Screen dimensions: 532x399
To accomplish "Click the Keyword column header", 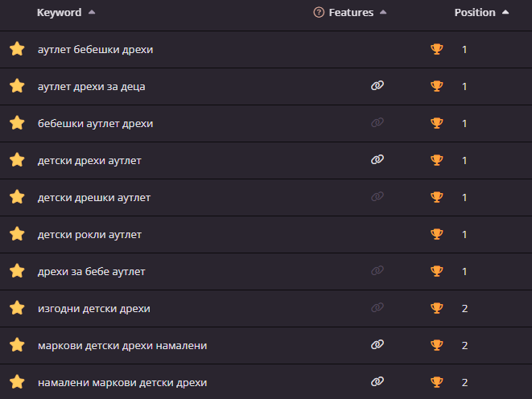I will point(59,13).
